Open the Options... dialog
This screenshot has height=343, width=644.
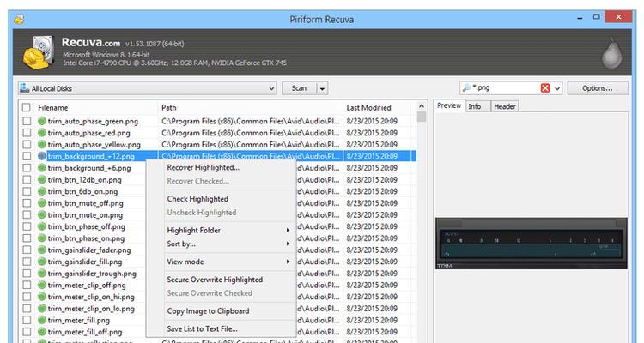click(598, 88)
